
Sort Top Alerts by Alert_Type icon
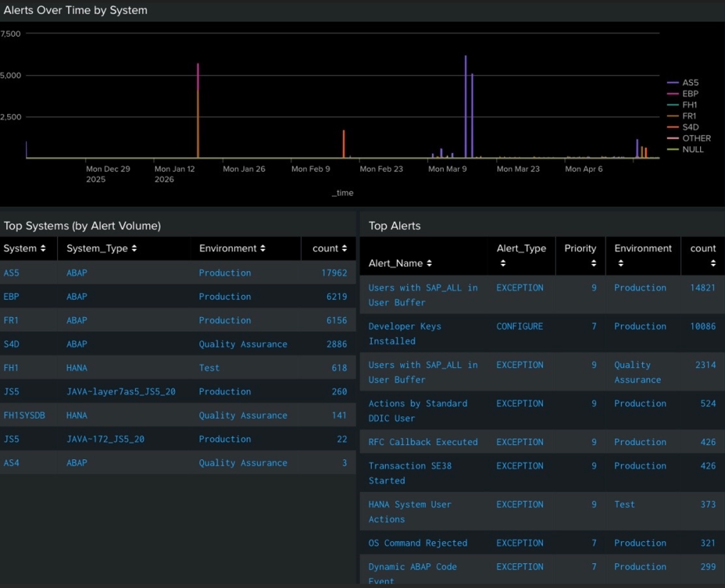[503, 263]
